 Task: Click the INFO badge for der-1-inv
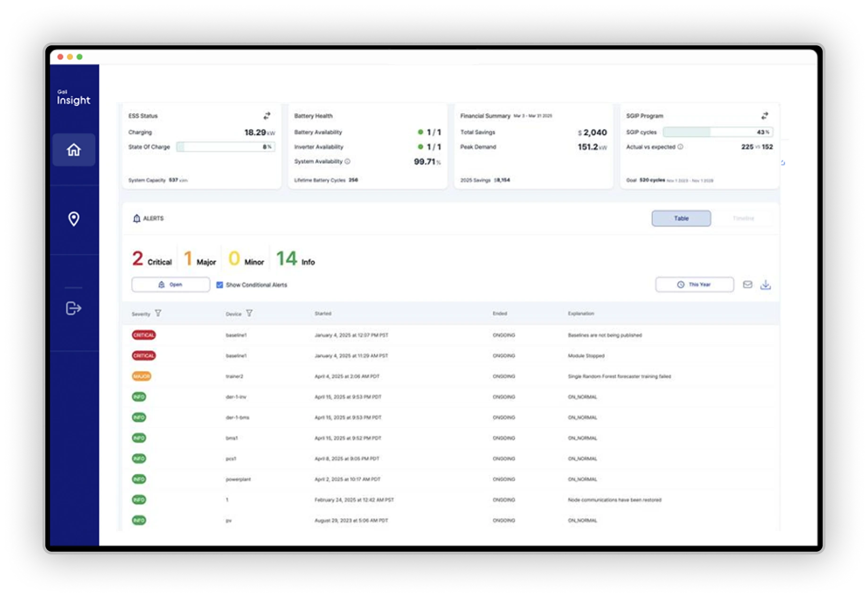[x=139, y=397]
